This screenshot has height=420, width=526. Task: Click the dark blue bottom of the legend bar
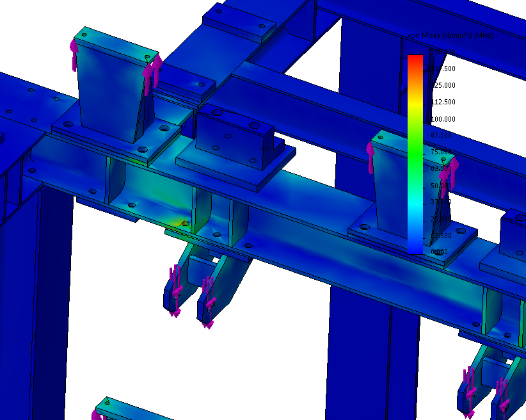[415, 246]
